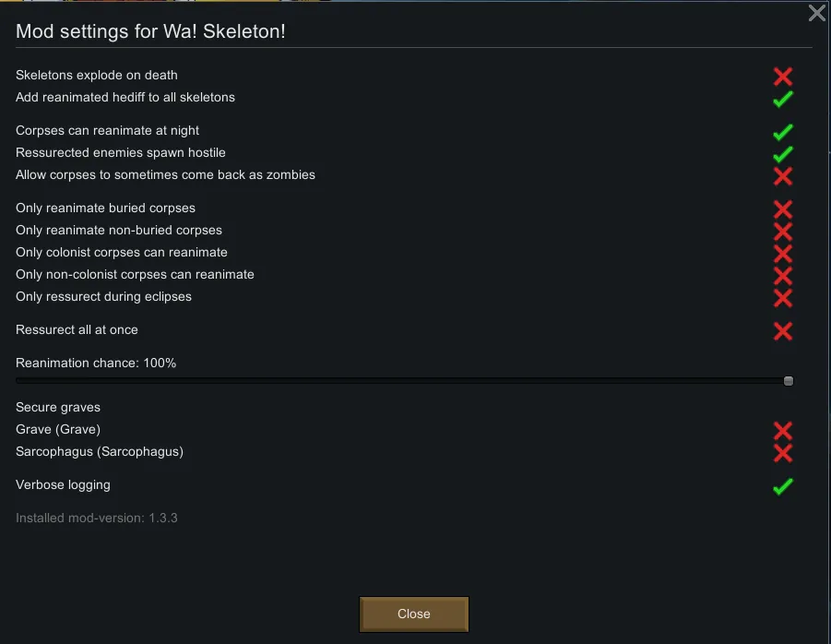Enable Only reanimate buried corpses
This screenshot has width=831, height=644.
tap(783, 209)
